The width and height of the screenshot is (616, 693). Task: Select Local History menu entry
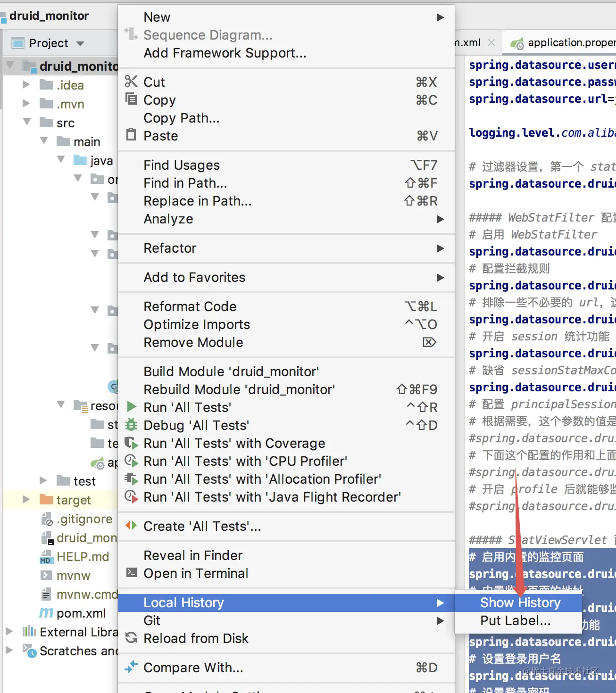[286, 602]
